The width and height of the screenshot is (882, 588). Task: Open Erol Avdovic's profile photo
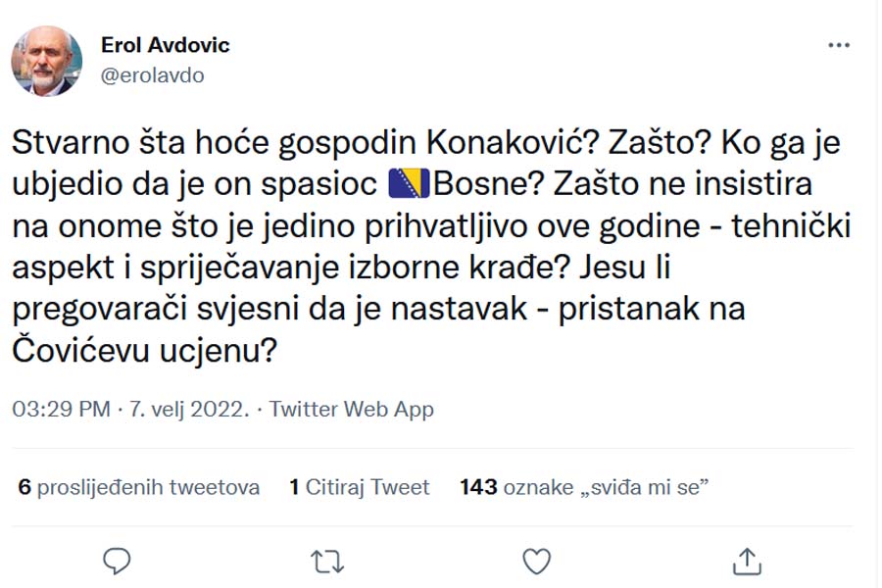pyautogui.click(x=46, y=60)
